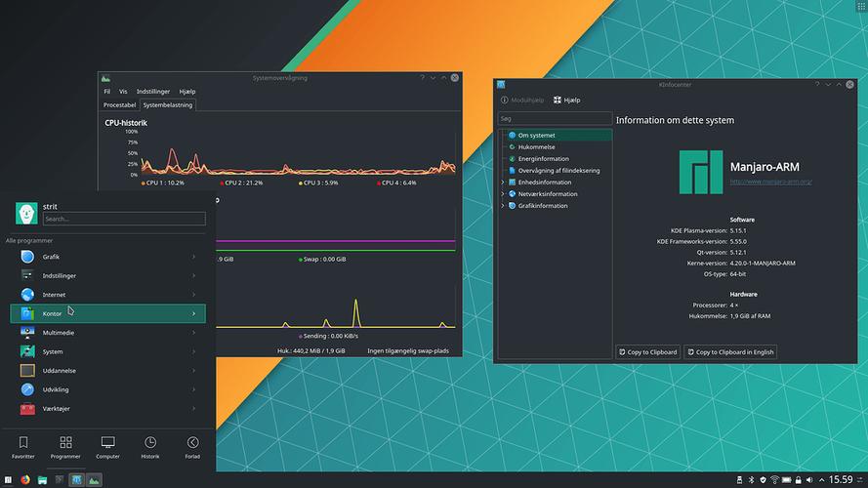Click the shield update tray icon

point(763,479)
